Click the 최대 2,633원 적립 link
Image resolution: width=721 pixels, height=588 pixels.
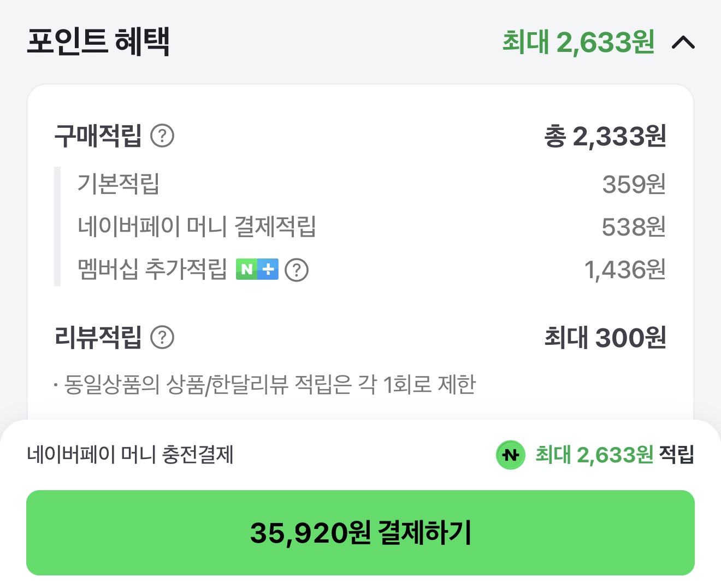click(x=614, y=454)
